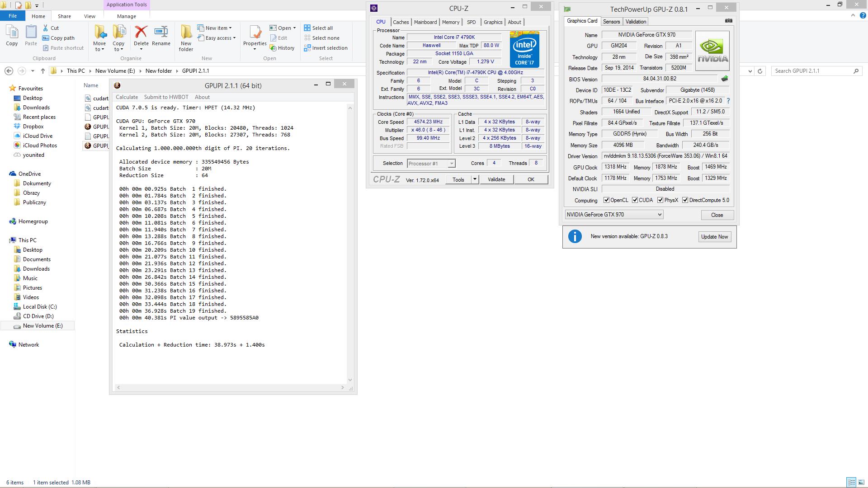The height and width of the screenshot is (488, 868).
Task: Click the Properties icon
Action: [x=255, y=32]
